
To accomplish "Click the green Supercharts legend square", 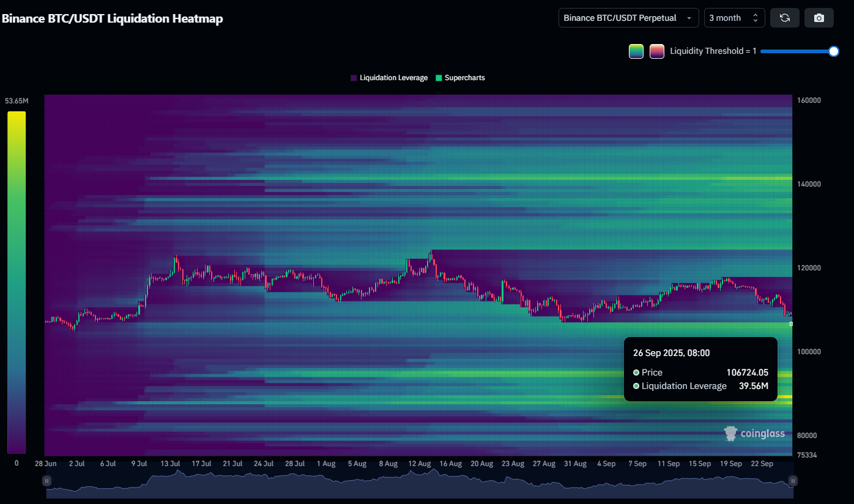I will tap(439, 78).
